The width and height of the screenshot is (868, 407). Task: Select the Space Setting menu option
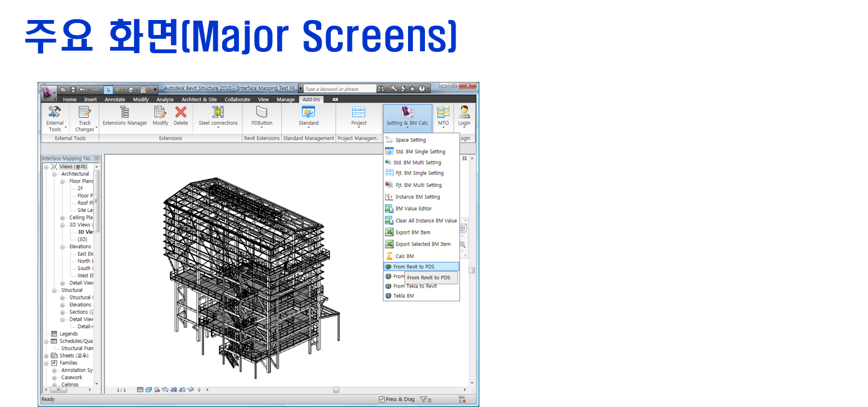coord(410,140)
